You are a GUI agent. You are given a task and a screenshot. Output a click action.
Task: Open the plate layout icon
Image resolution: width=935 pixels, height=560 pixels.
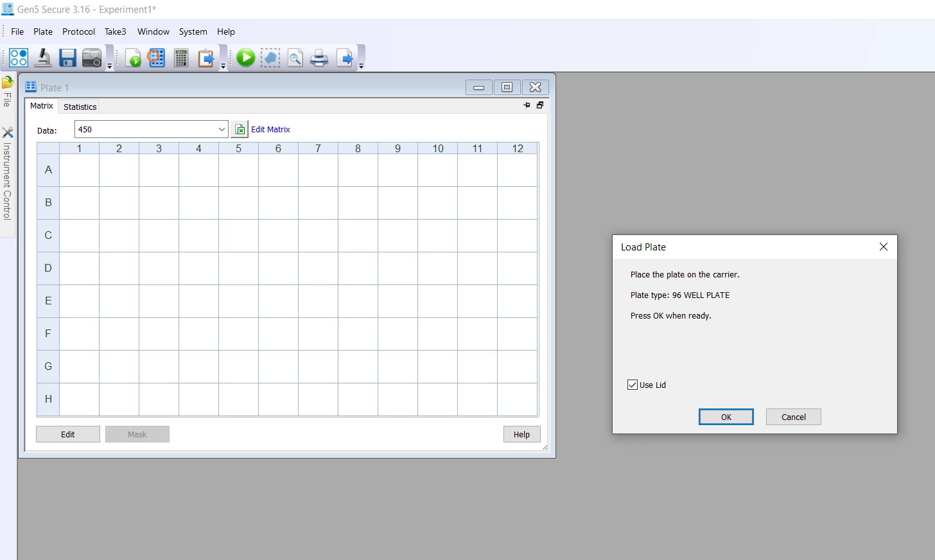pyautogui.click(x=157, y=58)
